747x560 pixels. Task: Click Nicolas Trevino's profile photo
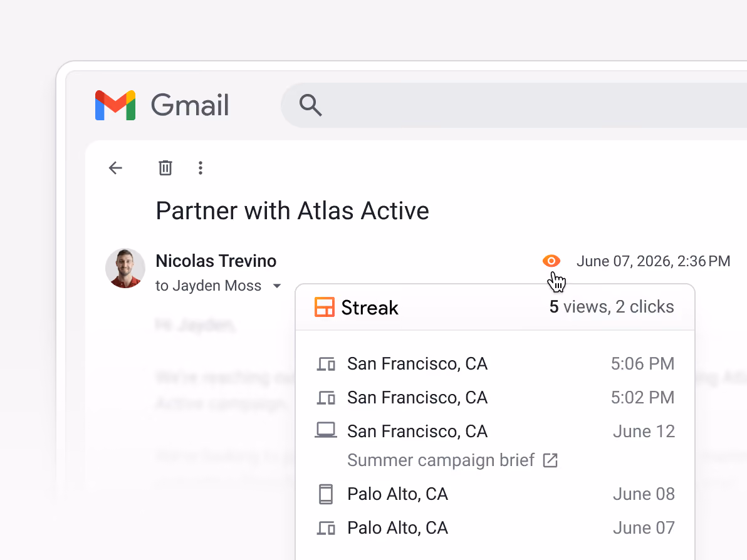[125, 268]
